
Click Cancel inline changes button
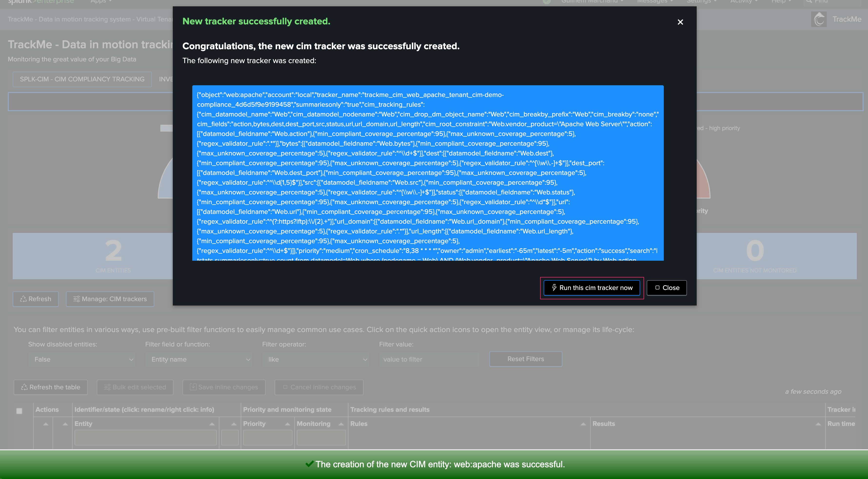319,387
